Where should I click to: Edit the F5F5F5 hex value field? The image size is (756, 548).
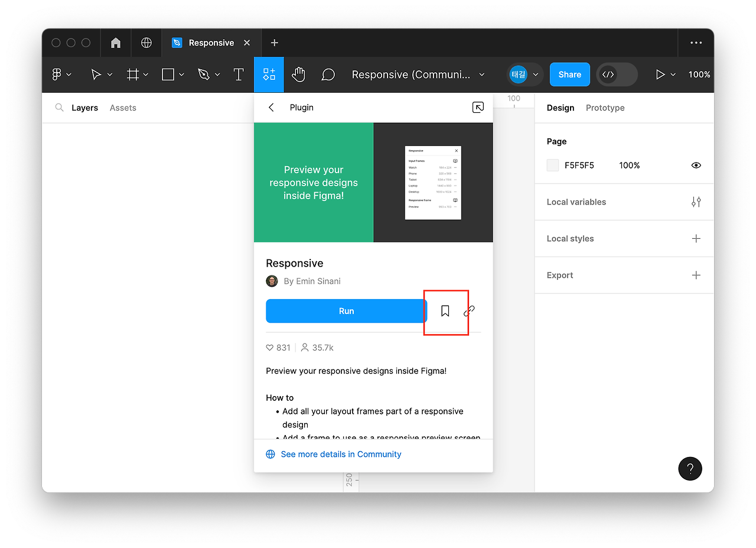(579, 166)
